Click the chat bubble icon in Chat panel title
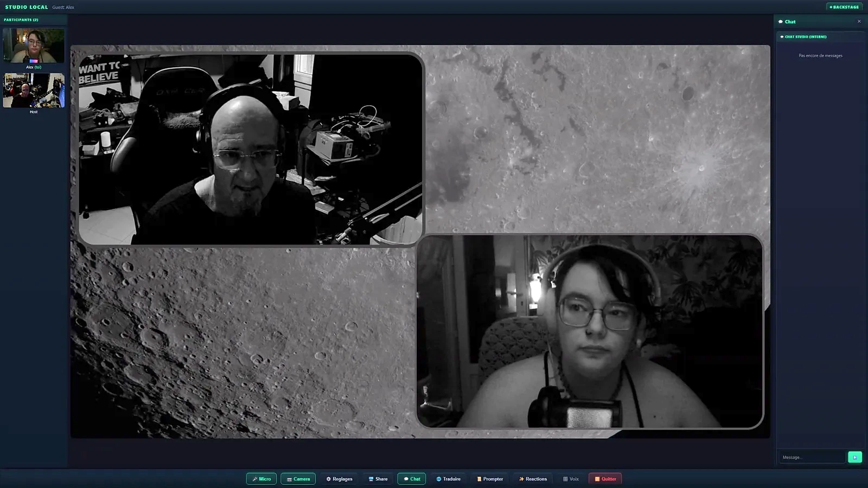Screen dimensions: 868x488 pyautogui.click(x=781, y=22)
